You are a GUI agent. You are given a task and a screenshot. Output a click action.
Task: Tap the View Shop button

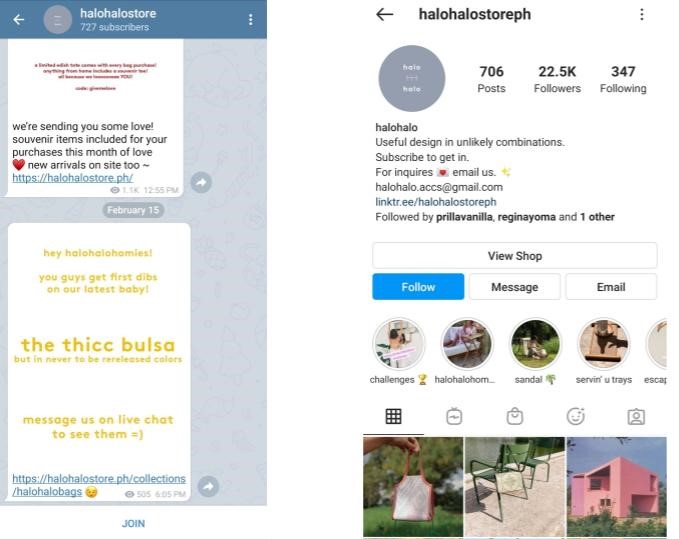click(515, 255)
